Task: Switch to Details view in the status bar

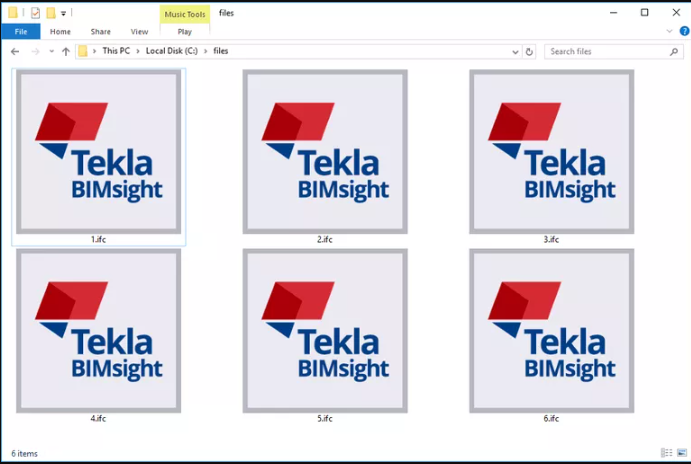Action: coord(667,453)
